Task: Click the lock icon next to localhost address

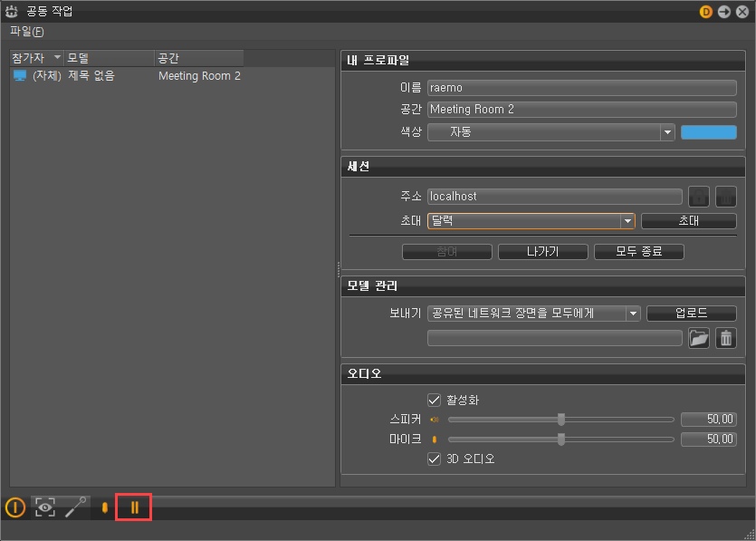Action: [699, 197]
